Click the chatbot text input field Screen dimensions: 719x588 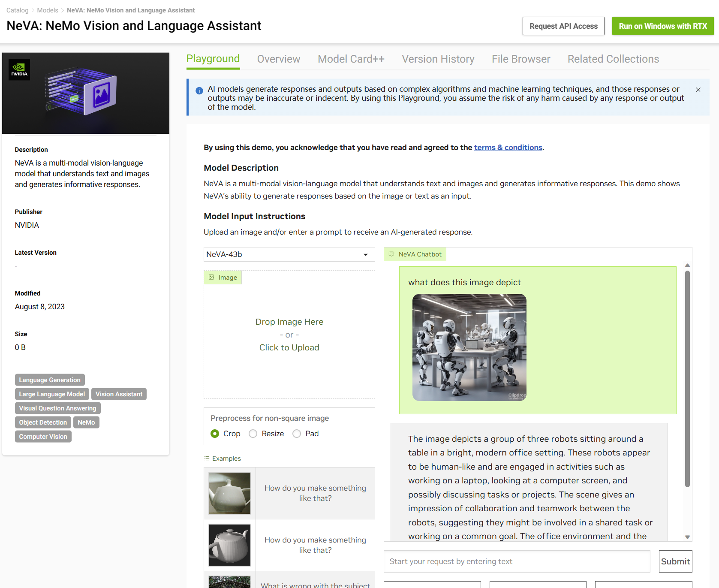click(517, 561)
